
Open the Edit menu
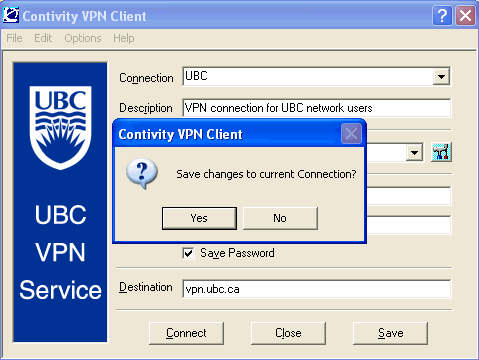pos(43,38)
